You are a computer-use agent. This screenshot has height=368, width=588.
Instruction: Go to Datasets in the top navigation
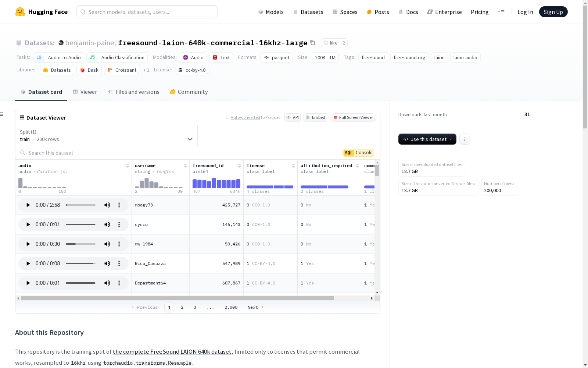coord(308,12)
